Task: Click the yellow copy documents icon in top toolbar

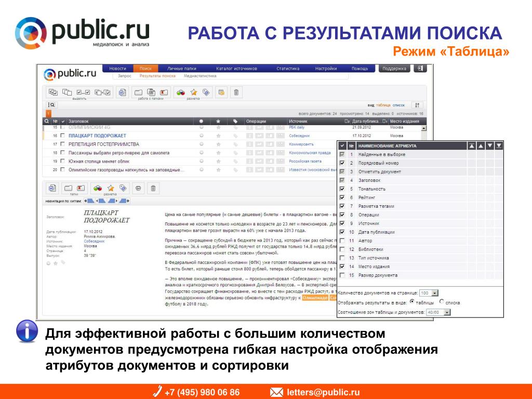Action: 221,92
